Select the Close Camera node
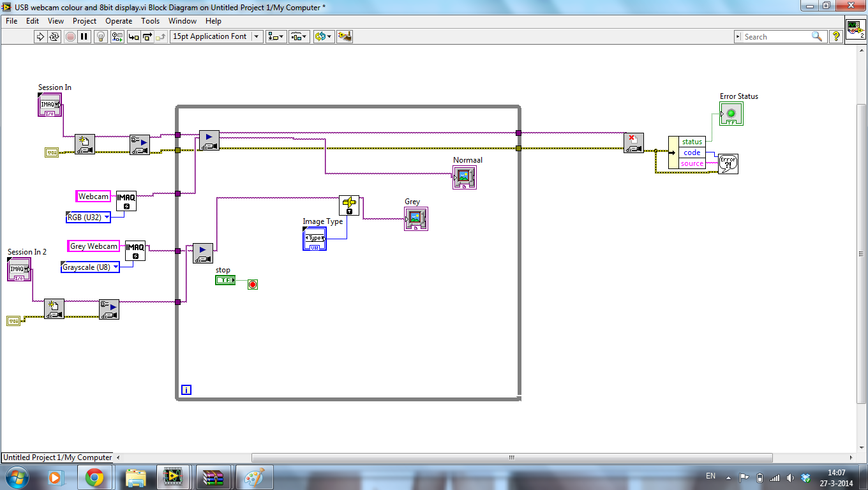Image resolution: width=868 pixels, height=490 pixels. (634, 143)
